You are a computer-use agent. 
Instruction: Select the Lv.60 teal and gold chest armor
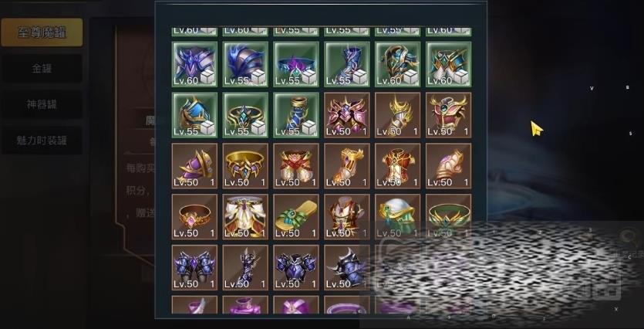click(x=449, y=64)
